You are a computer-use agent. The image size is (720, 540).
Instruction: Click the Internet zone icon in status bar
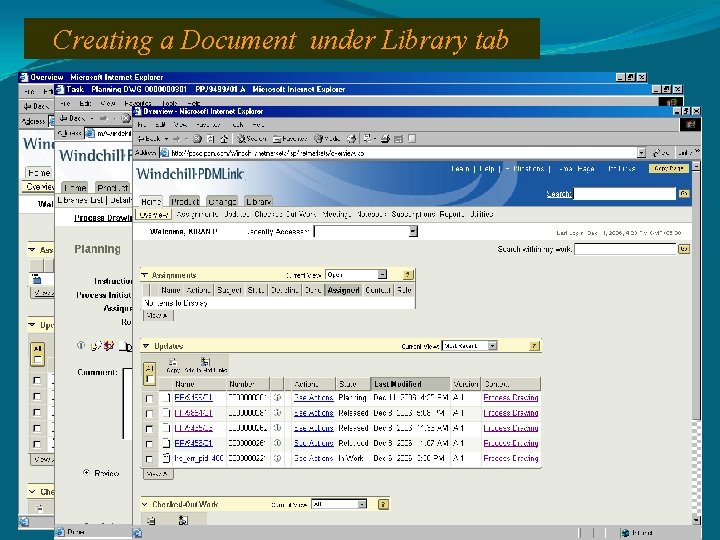[x=624, y=533]
